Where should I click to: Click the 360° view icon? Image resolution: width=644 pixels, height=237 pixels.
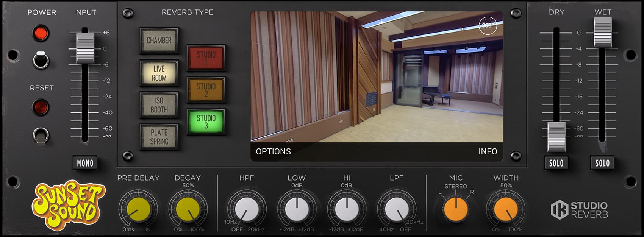pyautogui.click(x=488, y=25)
